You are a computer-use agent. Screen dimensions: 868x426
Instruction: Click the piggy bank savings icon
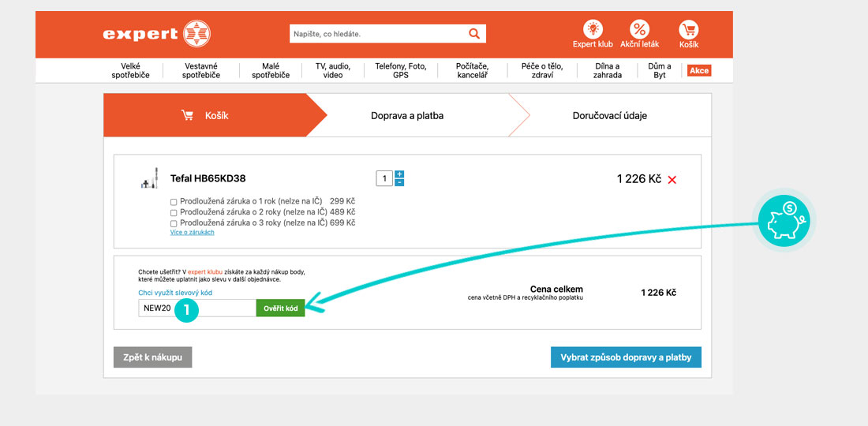click(780, 221)
